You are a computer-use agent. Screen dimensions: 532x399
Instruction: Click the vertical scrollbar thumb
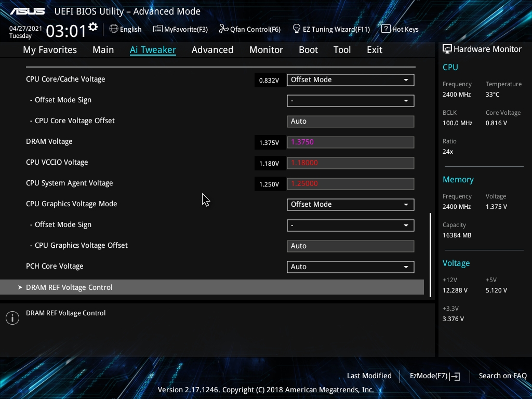coord(430,255)
